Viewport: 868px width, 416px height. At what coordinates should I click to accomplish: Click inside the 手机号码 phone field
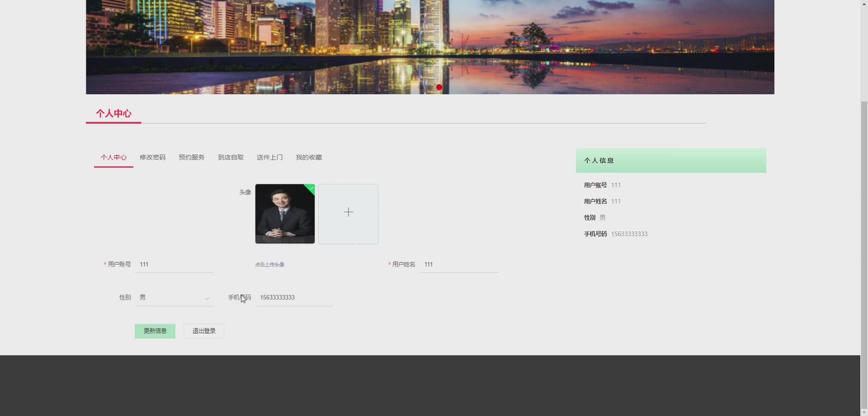coord(294,298)
